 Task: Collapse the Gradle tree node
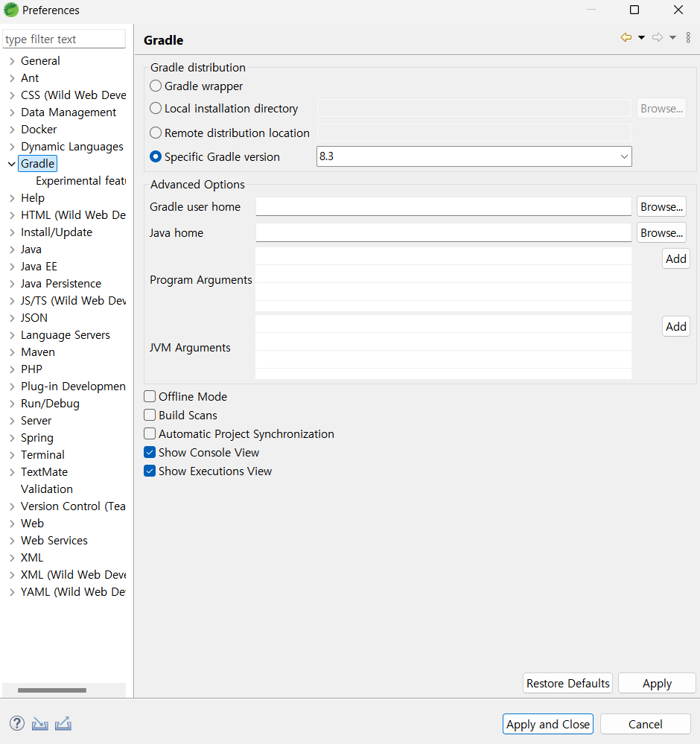click(x=12, y=164)
